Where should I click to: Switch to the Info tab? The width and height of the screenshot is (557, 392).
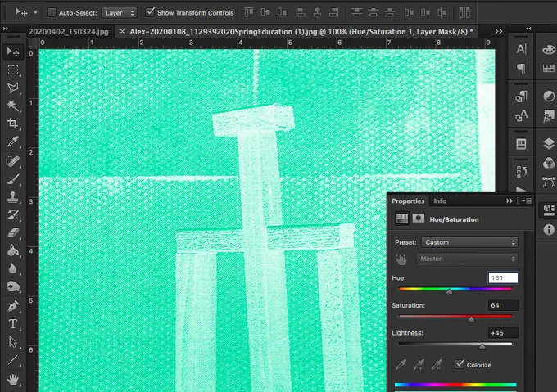[x=440, y=201]
